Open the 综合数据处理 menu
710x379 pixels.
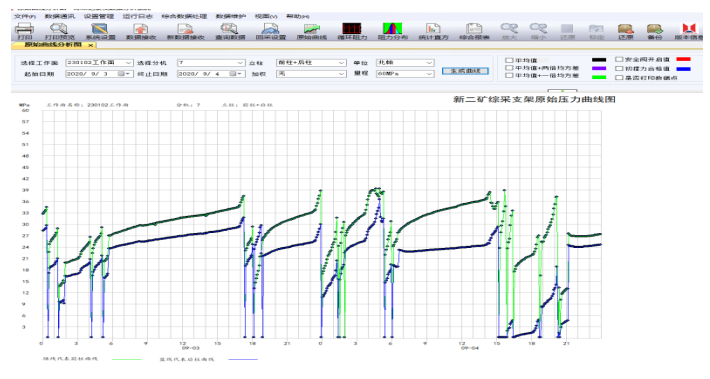point(184,16)
